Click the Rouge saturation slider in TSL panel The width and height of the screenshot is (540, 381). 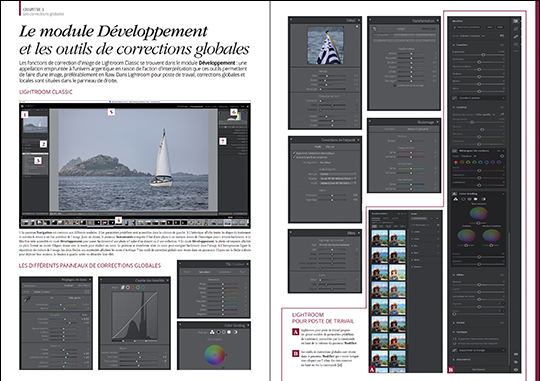click(x=223, y=284)
